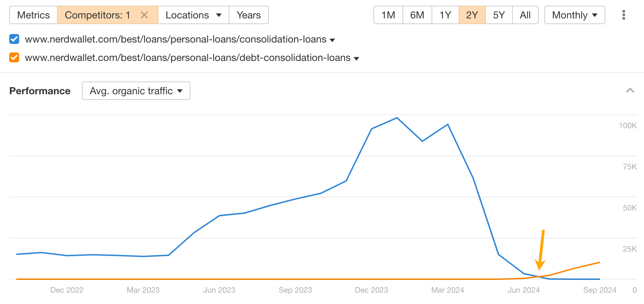Expand options for the debt-consolidation-loans URL

pos(356,58)
